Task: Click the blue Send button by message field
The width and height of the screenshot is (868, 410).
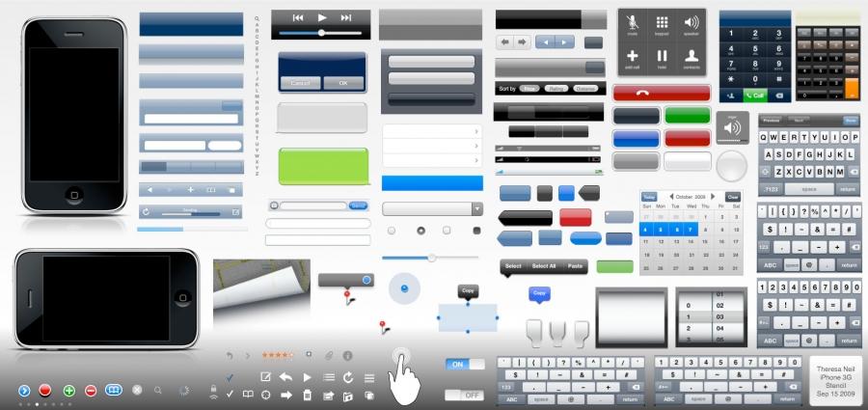Action: coord(358,206)
